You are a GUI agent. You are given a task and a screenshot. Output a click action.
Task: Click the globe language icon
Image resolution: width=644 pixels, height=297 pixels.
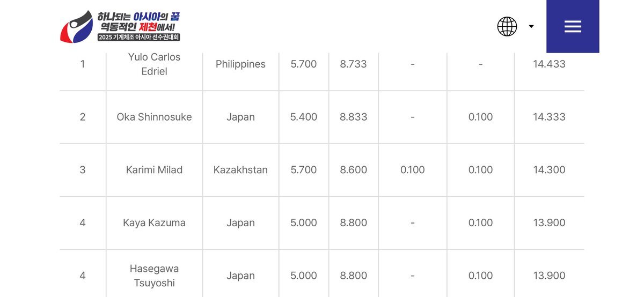point(507,26)
